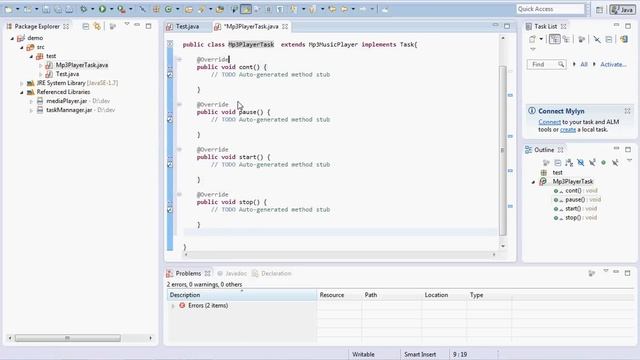Toggle Categorized presentation in Task List
The width and height of the screenshot is (640, 360).
coord(554,39)
